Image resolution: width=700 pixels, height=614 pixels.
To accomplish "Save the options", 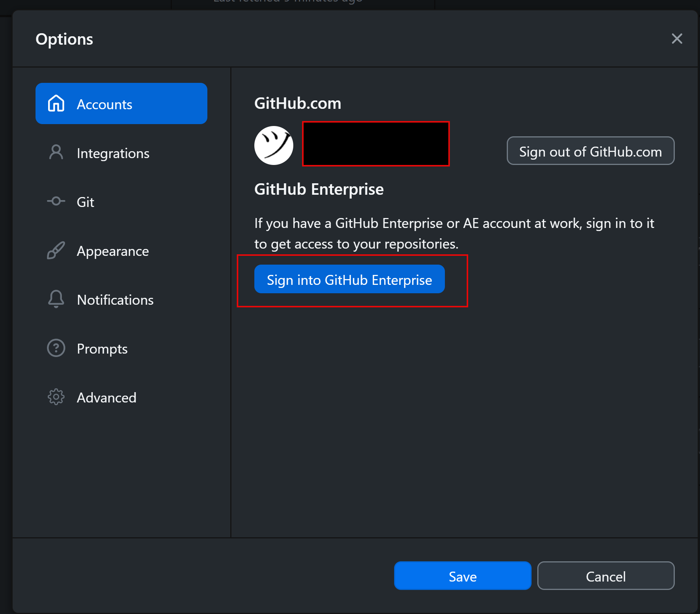I will click(462, 576).
